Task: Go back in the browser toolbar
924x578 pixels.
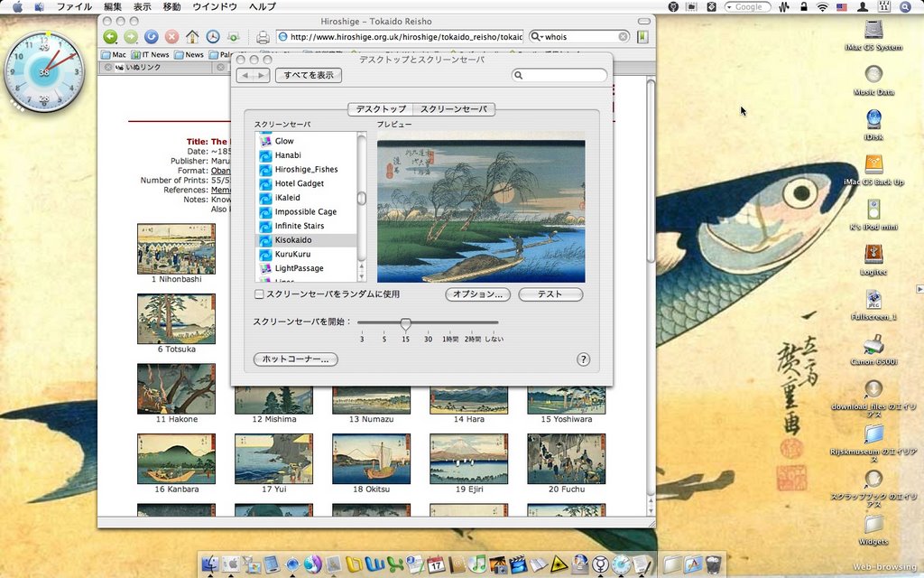Action: click(x=110, y=36)
